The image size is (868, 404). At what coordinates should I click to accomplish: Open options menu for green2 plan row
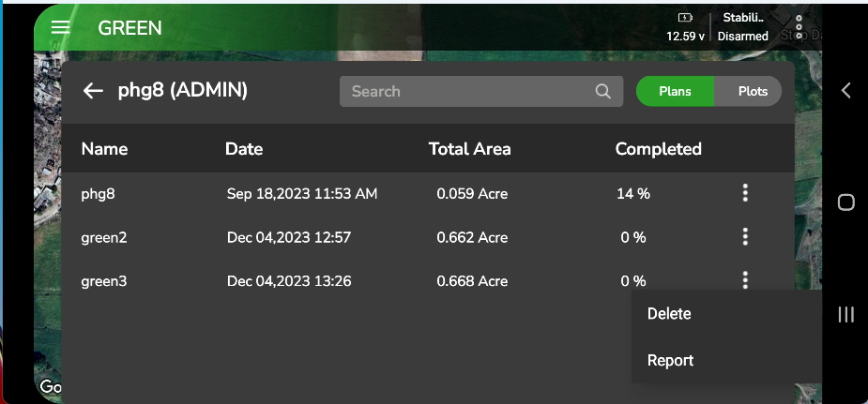point(745,237)
